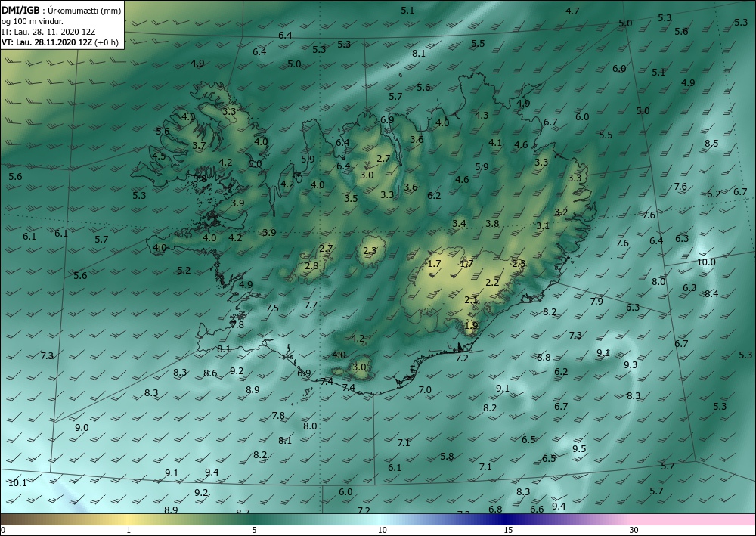Click the legend label '5'

tap(254, 530)
